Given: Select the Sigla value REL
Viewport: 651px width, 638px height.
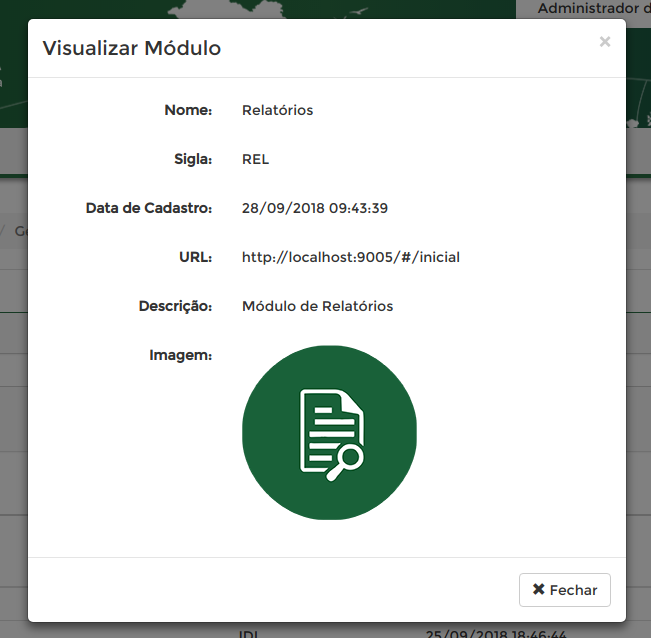Looking at the screenshot, I should 255,159.
